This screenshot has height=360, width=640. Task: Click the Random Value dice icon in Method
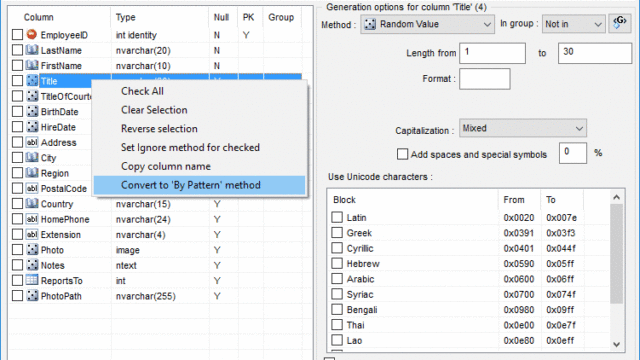(x=370, y=24)
